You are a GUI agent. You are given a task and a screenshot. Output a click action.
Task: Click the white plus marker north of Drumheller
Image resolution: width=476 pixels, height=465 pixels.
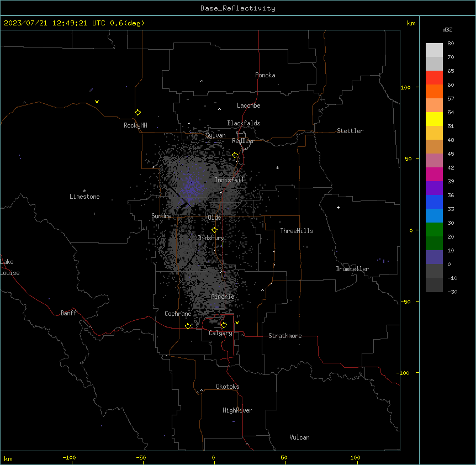pyautogui.click(x=338, y=207)
